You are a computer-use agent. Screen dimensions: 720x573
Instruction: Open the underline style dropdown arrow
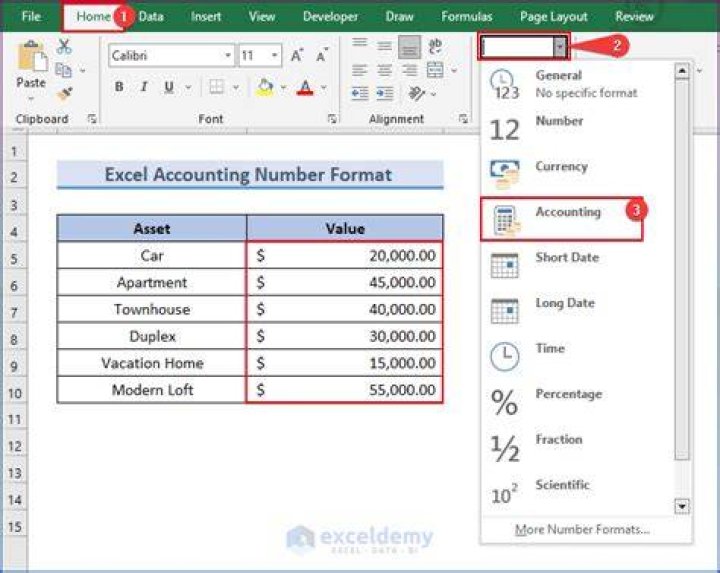188,87
